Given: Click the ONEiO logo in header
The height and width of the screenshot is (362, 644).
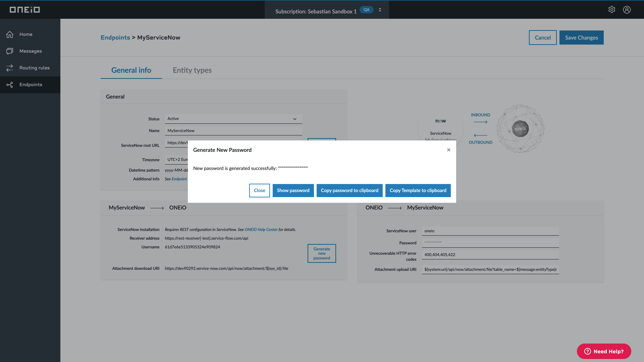Looking at the screenshot, I should pyautogui.click(x=25, y=10).
